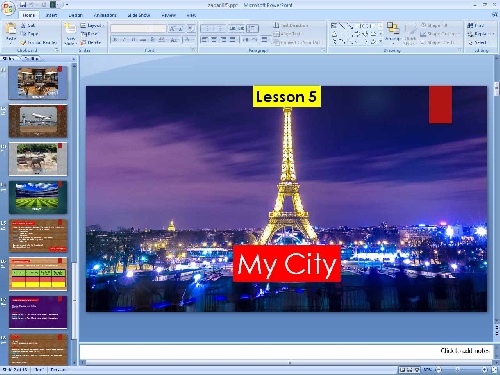Save the presentation from Quick Access

click(22, 5)
